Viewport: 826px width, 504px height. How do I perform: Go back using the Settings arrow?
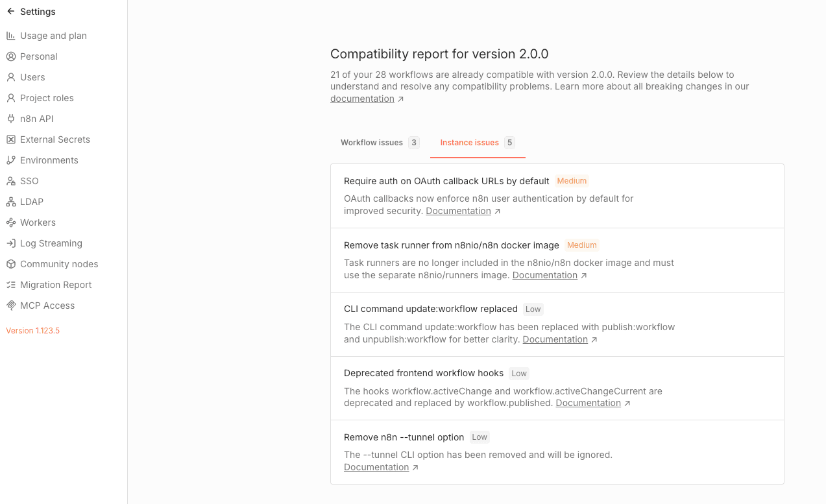(x=10, y=11)
